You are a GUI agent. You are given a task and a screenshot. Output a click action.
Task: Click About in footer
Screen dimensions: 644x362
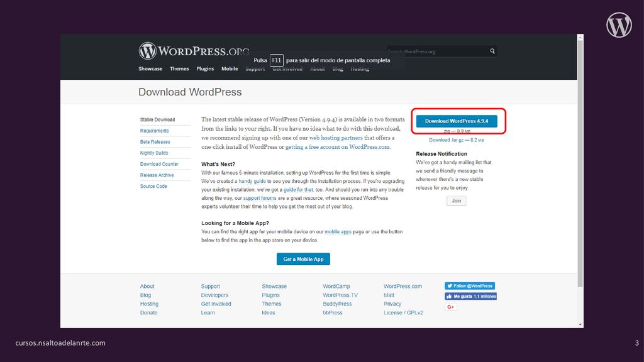pyautogui.click(x=147, y=286)
